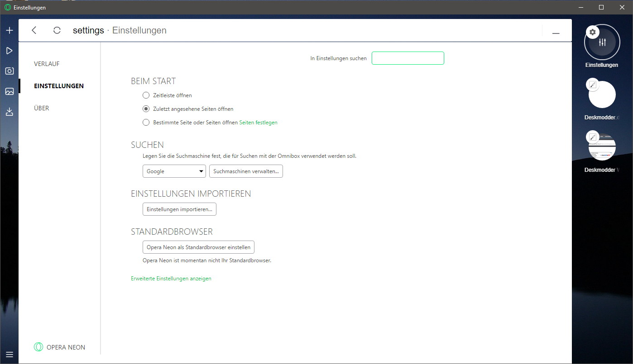Show Erweiterte Einstellungen anzeigen link

click(x=171, y=279)
